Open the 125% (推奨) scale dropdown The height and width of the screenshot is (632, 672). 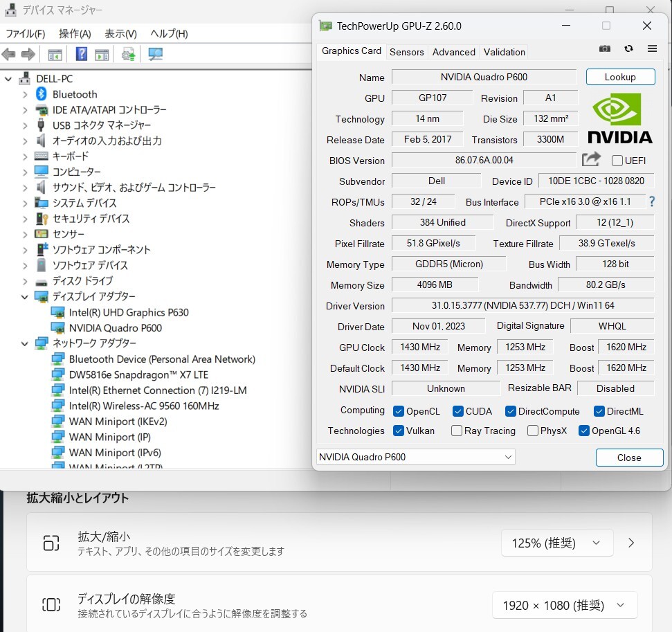(556, 543)
